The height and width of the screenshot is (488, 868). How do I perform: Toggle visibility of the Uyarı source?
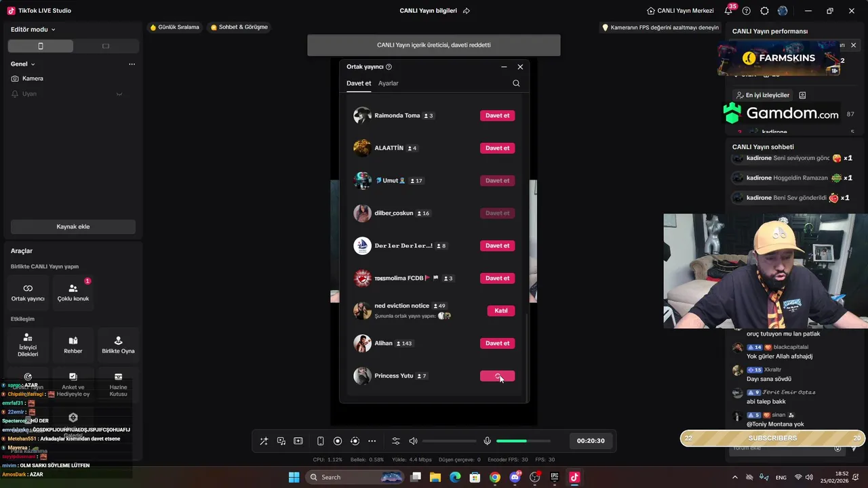pos(119,94)
